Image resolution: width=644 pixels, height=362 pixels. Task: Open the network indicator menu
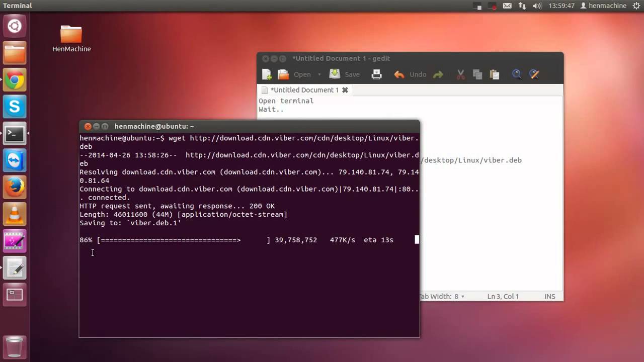[x=522, y=6]
